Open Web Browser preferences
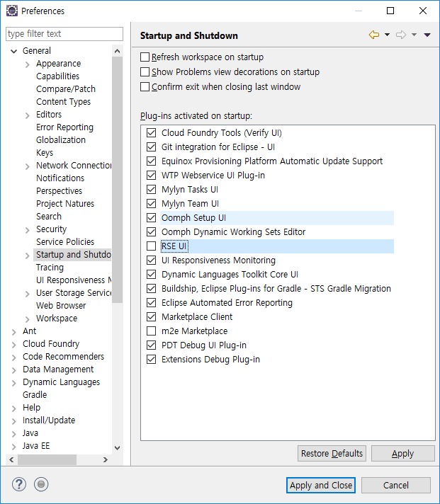 point(61,305)
